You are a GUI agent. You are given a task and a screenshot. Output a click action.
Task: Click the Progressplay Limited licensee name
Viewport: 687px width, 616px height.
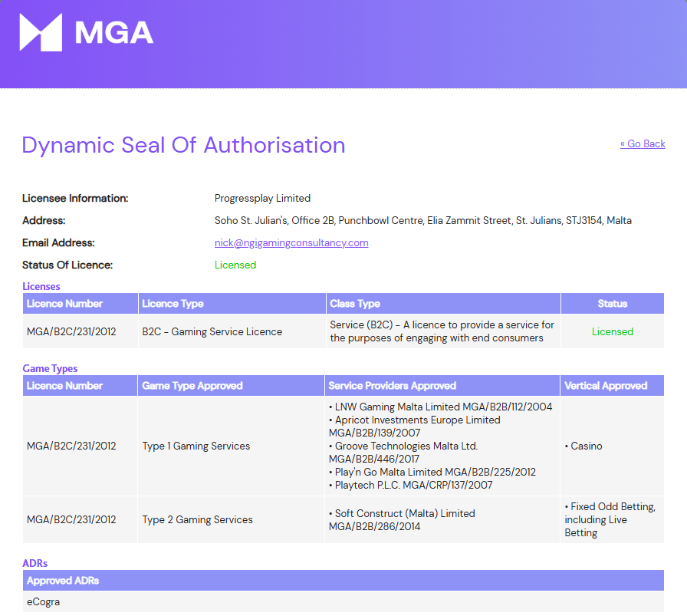(x=262, y=198)
